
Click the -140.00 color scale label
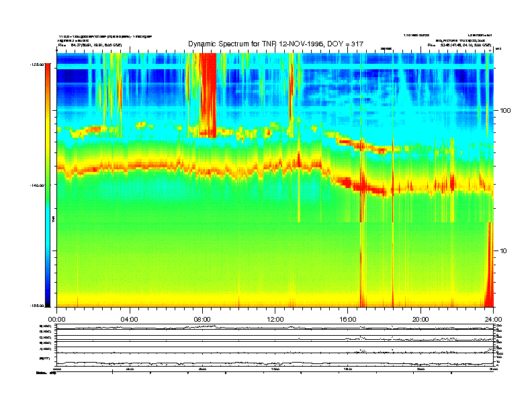[37, 185]
